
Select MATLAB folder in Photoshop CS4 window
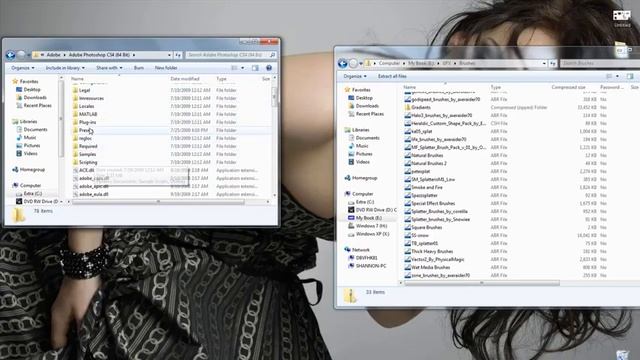coord(88,114)
